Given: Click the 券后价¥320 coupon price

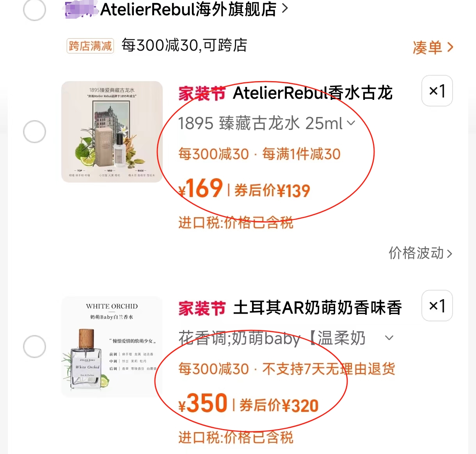Looking at the screenshot, I should coord(279,406).
